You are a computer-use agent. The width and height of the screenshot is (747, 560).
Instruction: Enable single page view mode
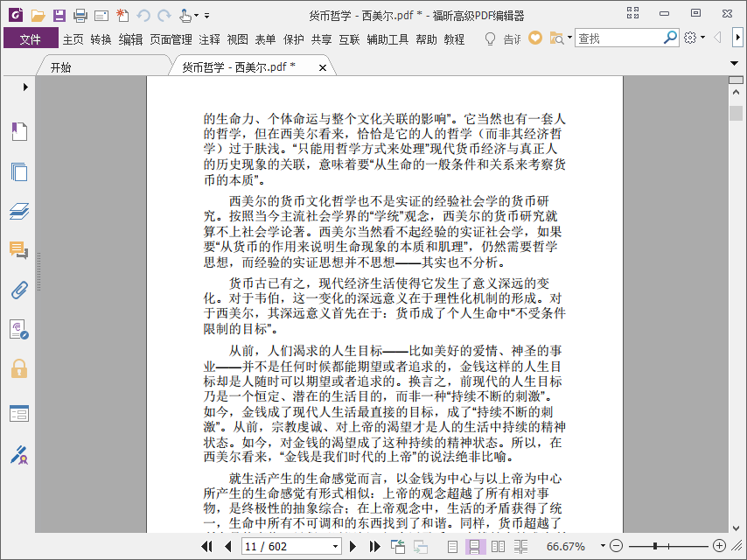(x=452, y=546)
